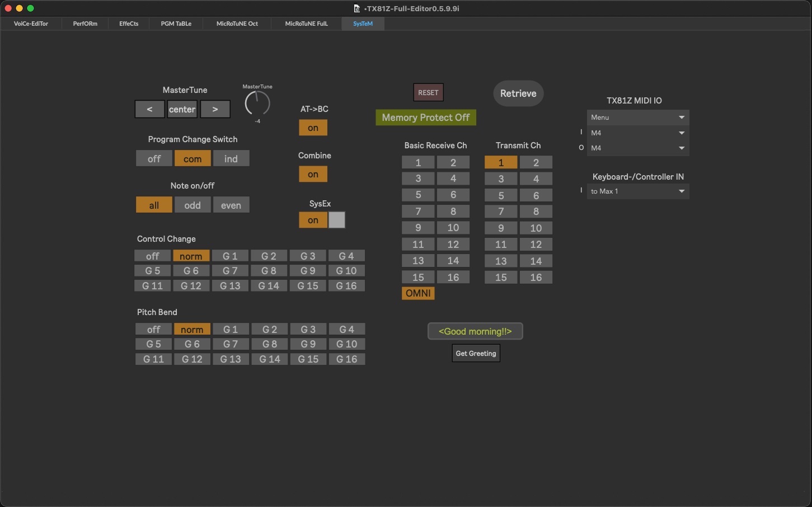The image size is (812, 507).
Task: Open the TX81Z MIDI IO Menu dropdown
Action: point(637,118)
